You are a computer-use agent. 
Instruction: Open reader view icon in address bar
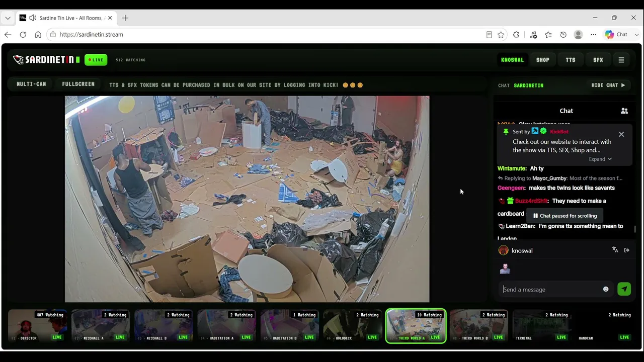[x=489, y=35]
